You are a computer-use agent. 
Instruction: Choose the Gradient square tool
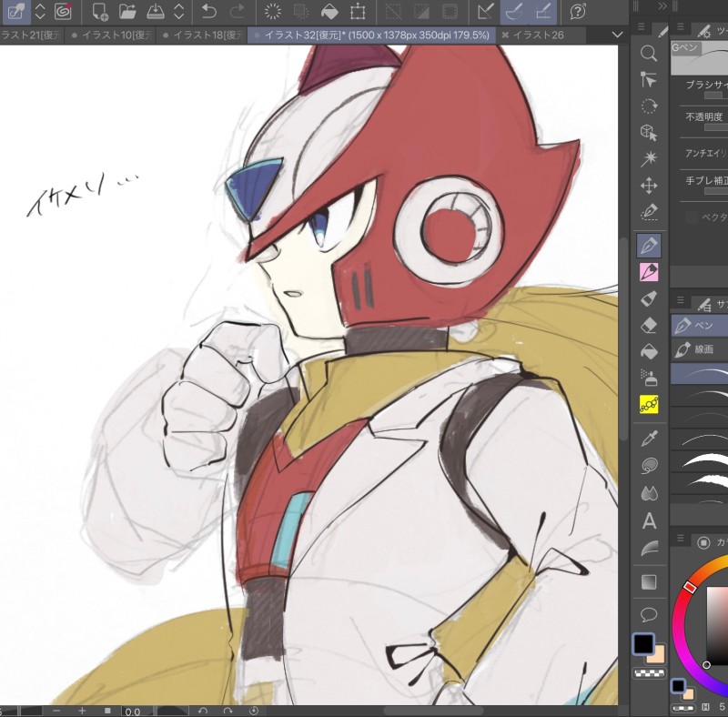point(649,581)
